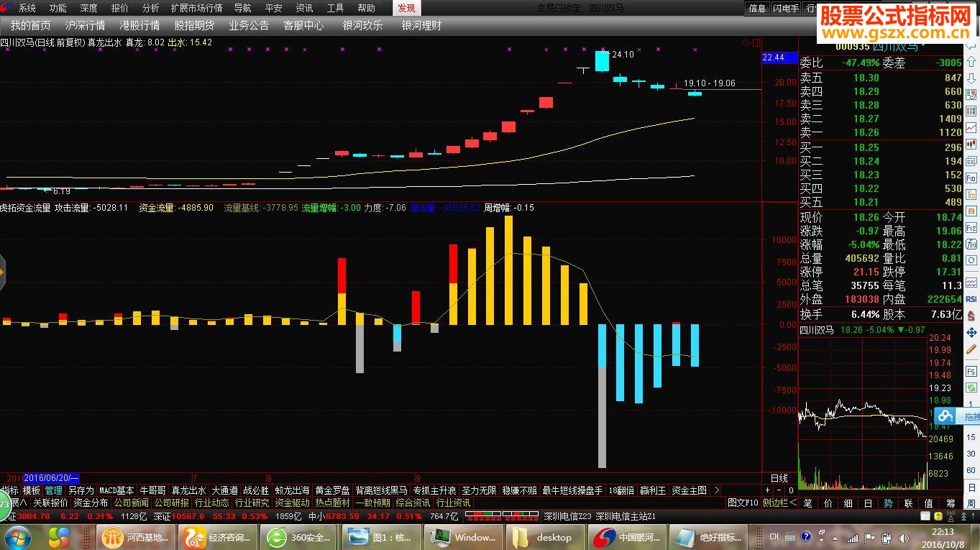This screenshot has width=980, height=550.
Task: Click the FS icon in right sidebar
Action: [x=971, y=371]
